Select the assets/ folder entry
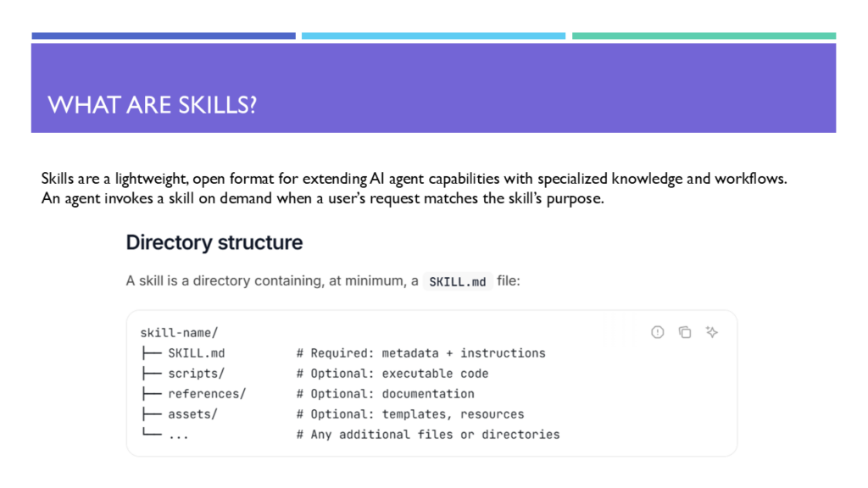This screenshot has width=868, height=488. [x=192, y=413]
